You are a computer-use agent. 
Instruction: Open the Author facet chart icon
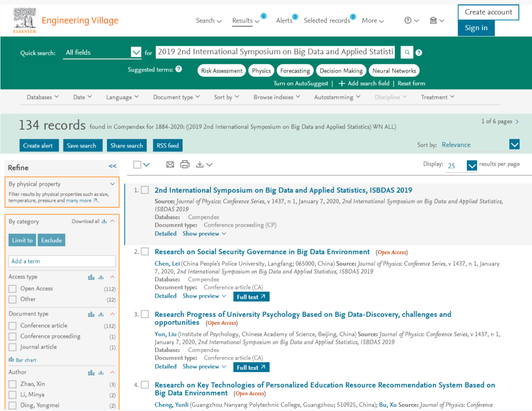tap(91, 372)
